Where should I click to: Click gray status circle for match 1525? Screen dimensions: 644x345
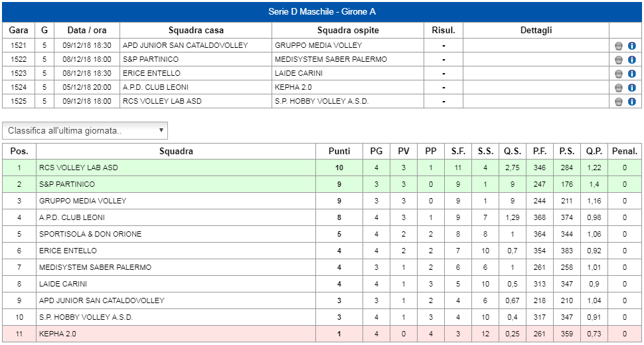(x=619, y=102)
